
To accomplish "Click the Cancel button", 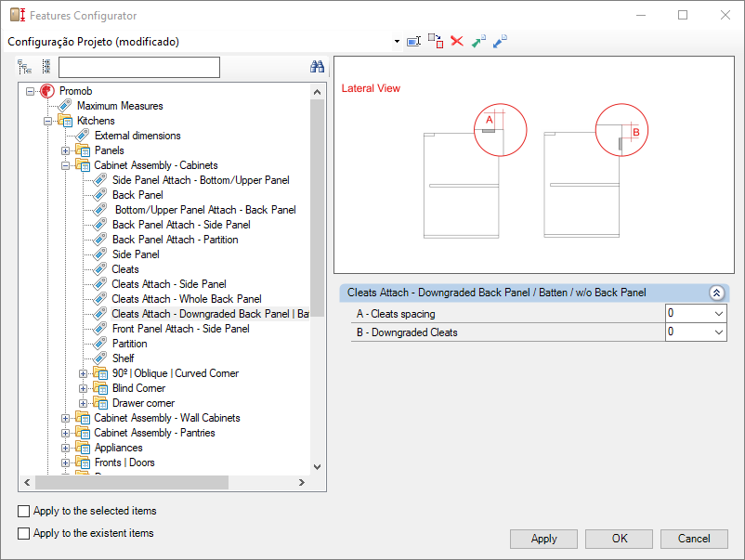I will (x=694, y=539).
